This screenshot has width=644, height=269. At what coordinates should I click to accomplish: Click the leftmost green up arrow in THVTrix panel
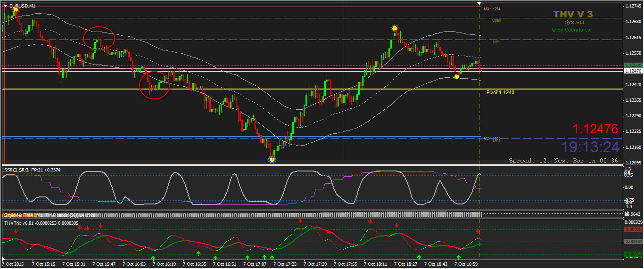pos(153,258)
